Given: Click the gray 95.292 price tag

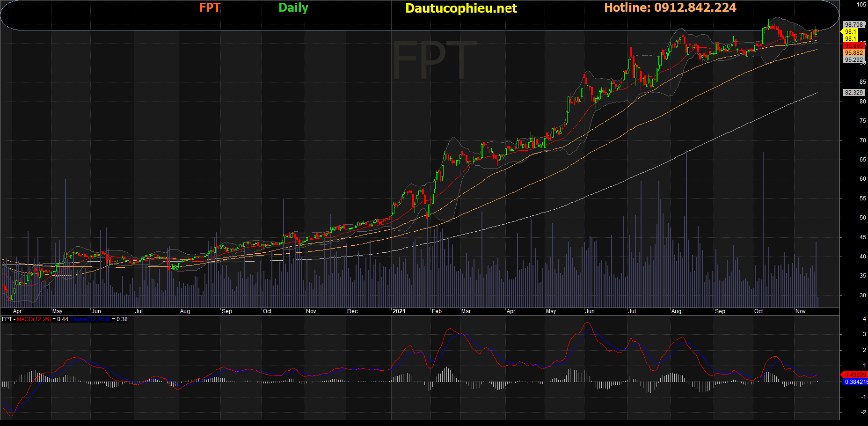Looking at the screenshot, I should click(x=853, y=60).
